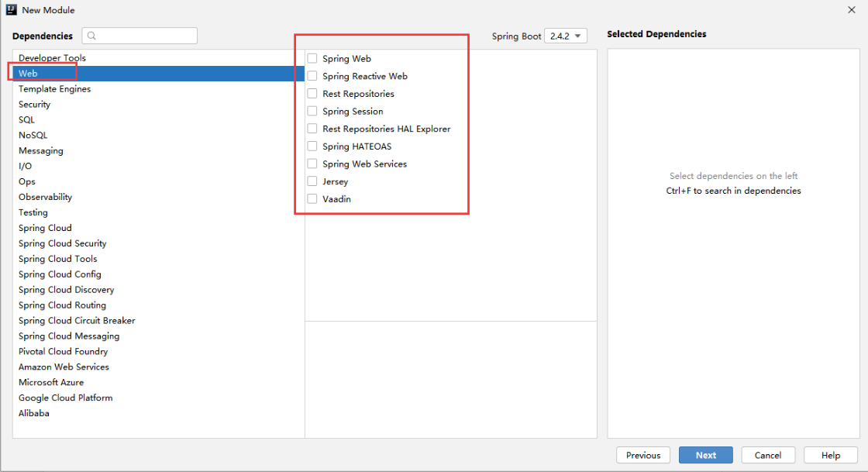This screenshot has height=472, width=868.
Task: Check the Rest Repositories dependency
Action: [312, 94]
